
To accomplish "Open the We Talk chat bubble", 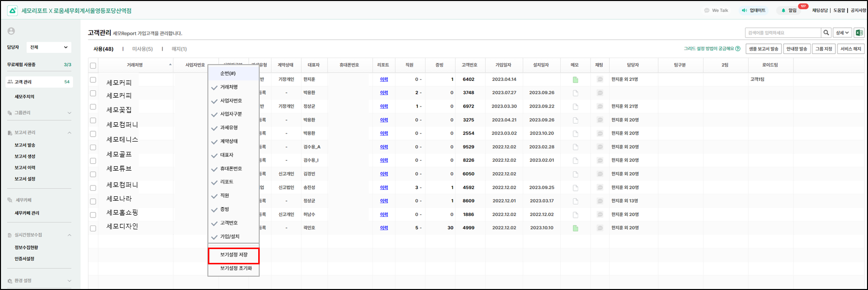I will point(707,10).
